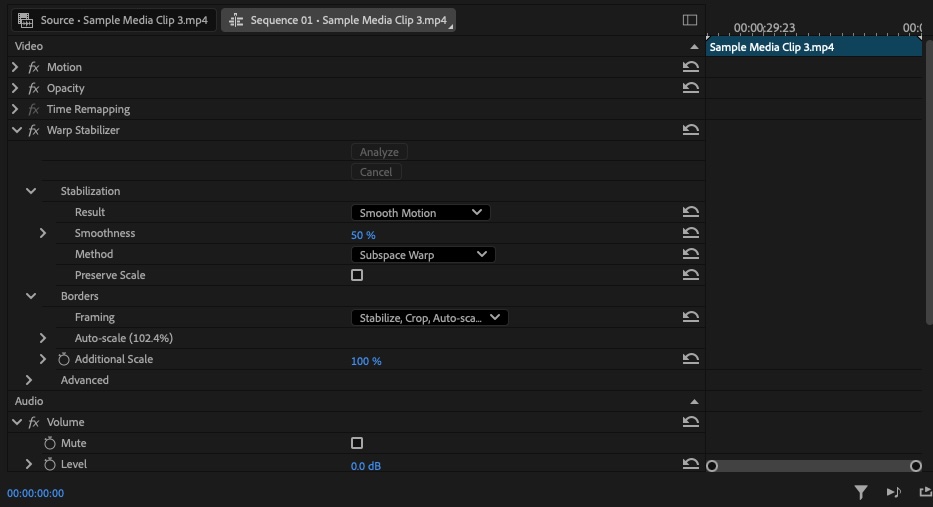The height and width of the screenshot is (507, 933).
Task: Click the Level 0.0 dB value
Action: coord(365,466)
